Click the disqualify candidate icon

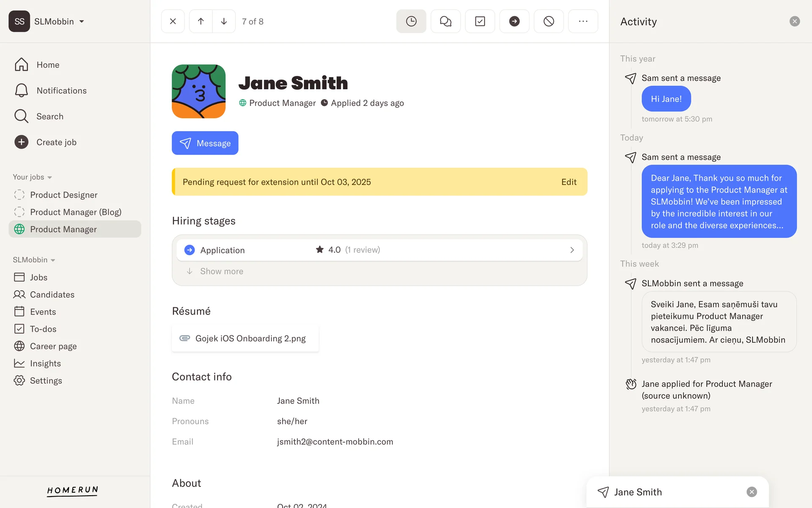point(549,21)
